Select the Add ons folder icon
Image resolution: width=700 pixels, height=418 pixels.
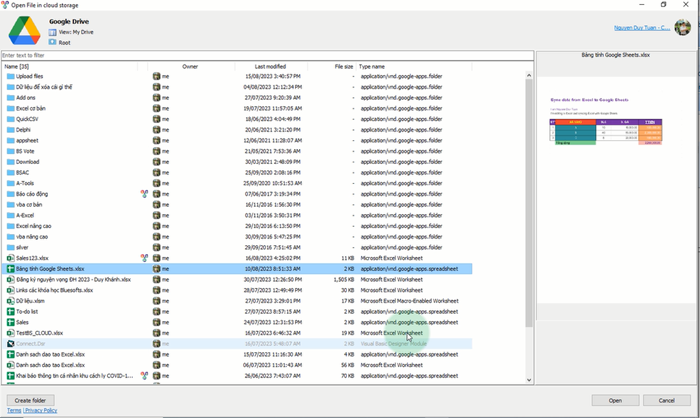(10, 98)
